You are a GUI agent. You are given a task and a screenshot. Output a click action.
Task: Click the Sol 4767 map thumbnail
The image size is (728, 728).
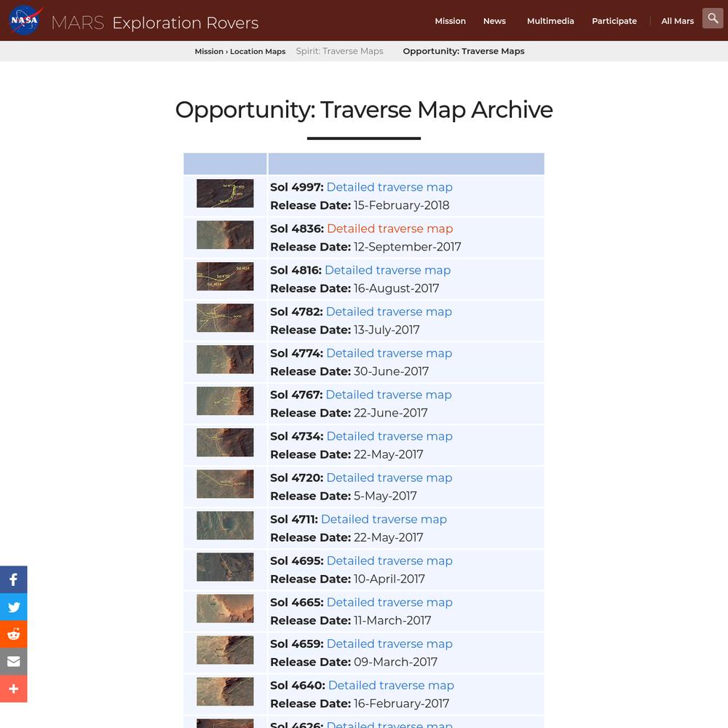[225, 400]
